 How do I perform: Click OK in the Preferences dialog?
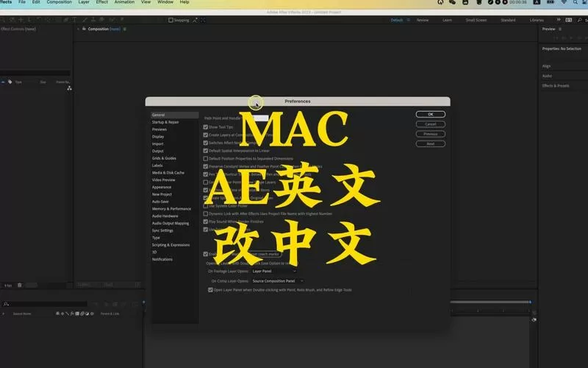[x=431, y=114]
